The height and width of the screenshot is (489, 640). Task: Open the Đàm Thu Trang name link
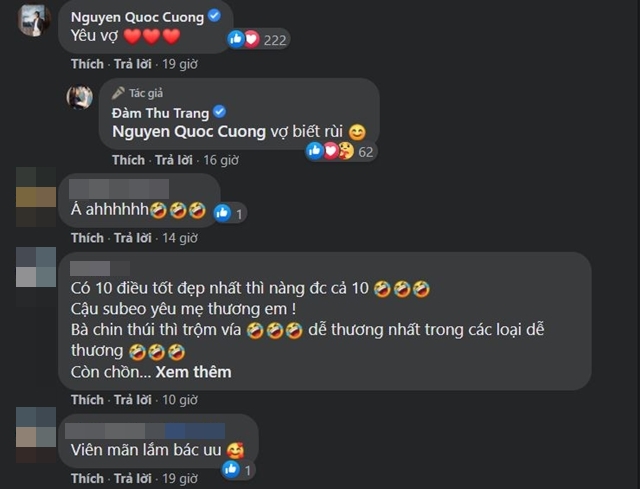point(160,113)
